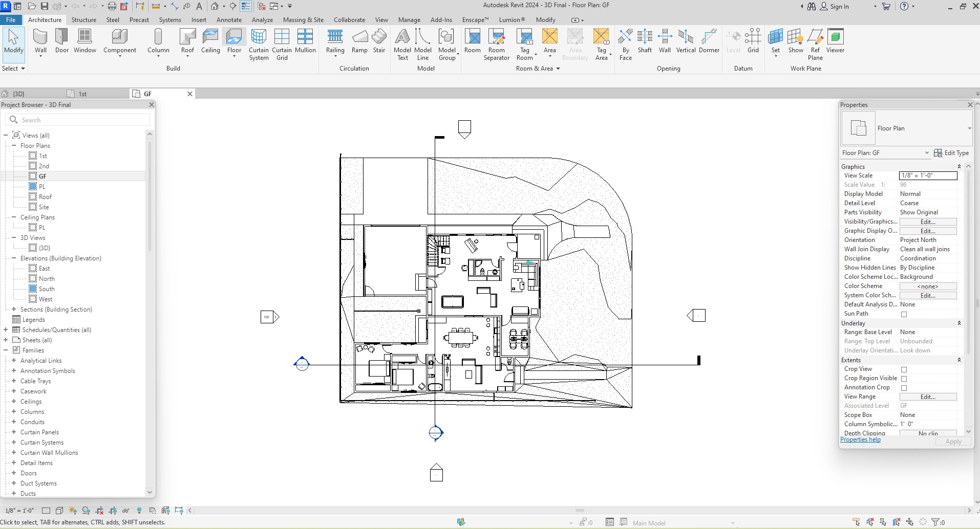Go to the Manage ribbon tab
The image size is (980, 529).
point(409,20)
